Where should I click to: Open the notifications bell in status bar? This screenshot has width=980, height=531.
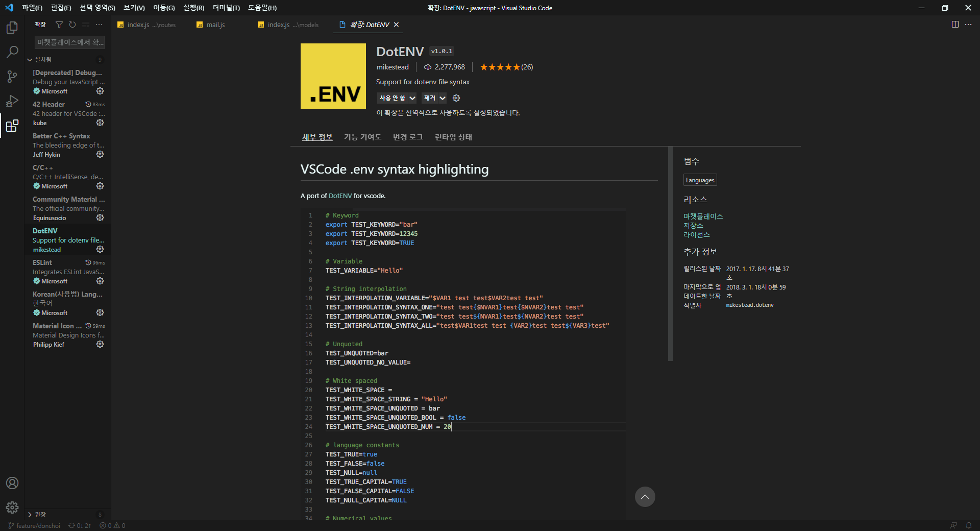(x=969, y=525)
